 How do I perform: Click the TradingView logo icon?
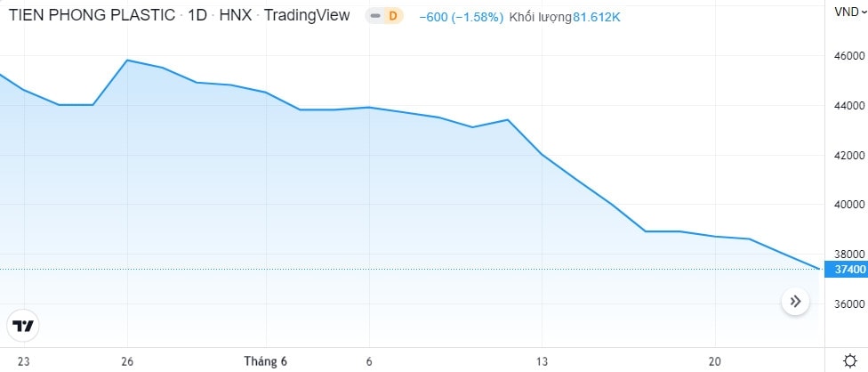tap(22, 325)
